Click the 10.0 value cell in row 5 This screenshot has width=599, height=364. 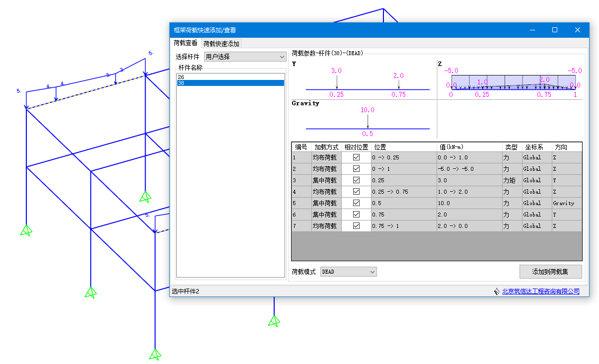(x=469, y=203)
